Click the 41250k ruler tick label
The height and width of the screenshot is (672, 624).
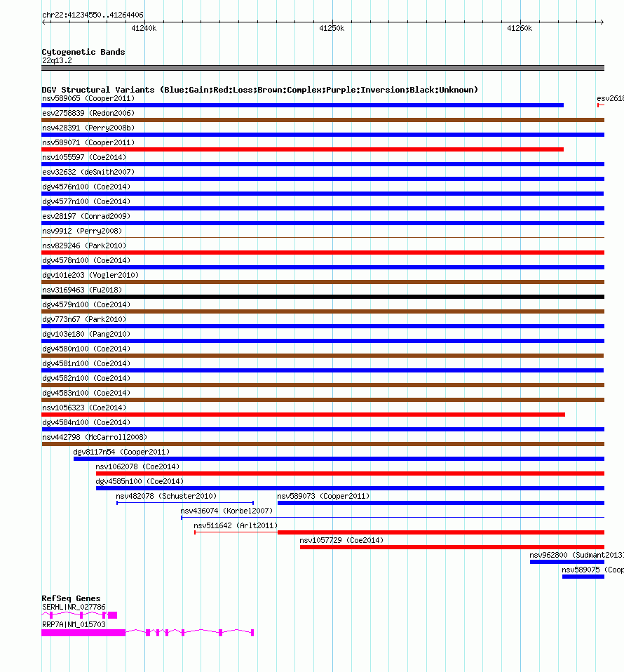click(x=332, y=28)
